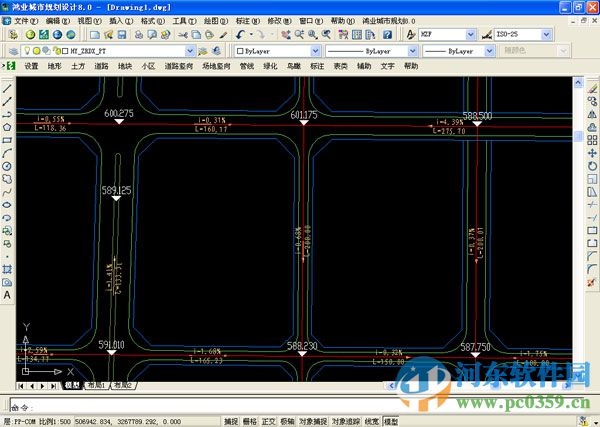Switch to the 布局1 layout tab

click(x=96, y=385)
